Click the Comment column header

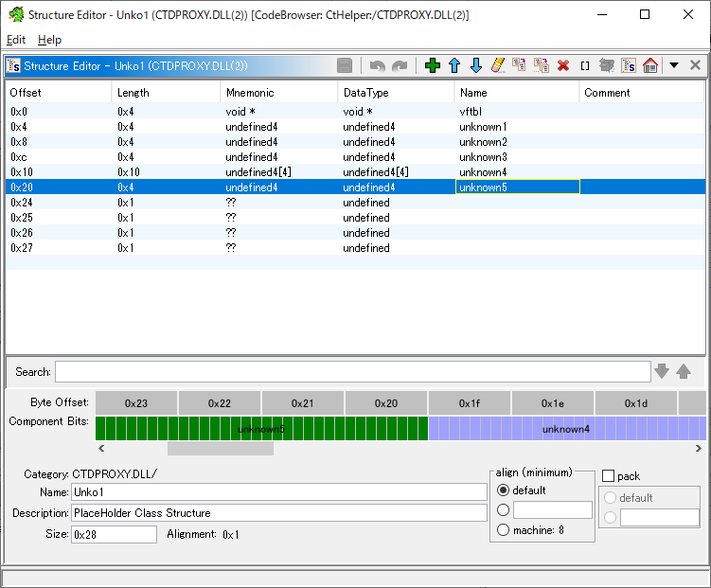[642, 93]
